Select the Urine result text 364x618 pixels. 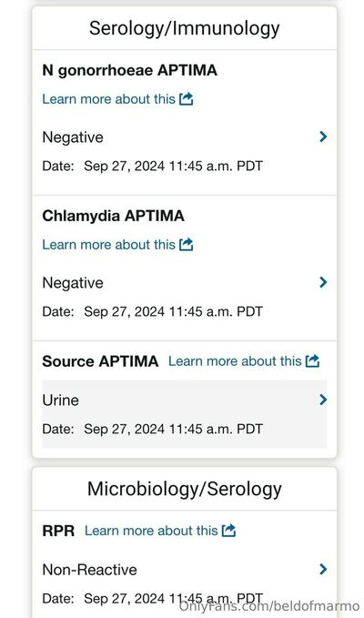61,400
